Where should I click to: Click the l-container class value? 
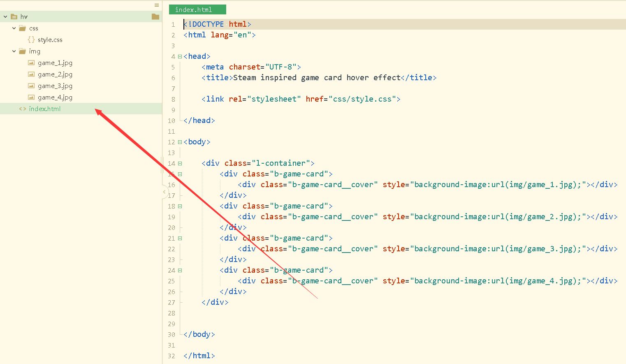(x=281, y=163)
